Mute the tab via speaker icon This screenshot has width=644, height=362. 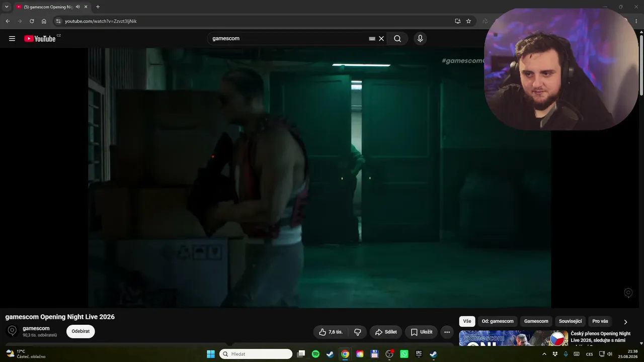pos(77,7)
